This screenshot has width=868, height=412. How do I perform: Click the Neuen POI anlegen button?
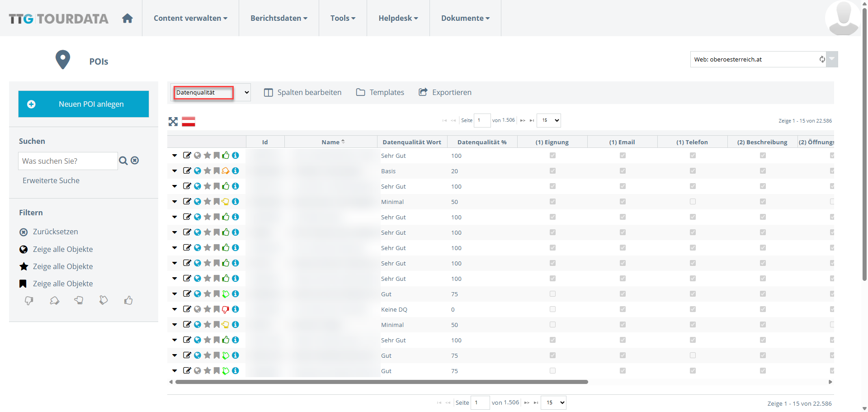coord(84,104)
